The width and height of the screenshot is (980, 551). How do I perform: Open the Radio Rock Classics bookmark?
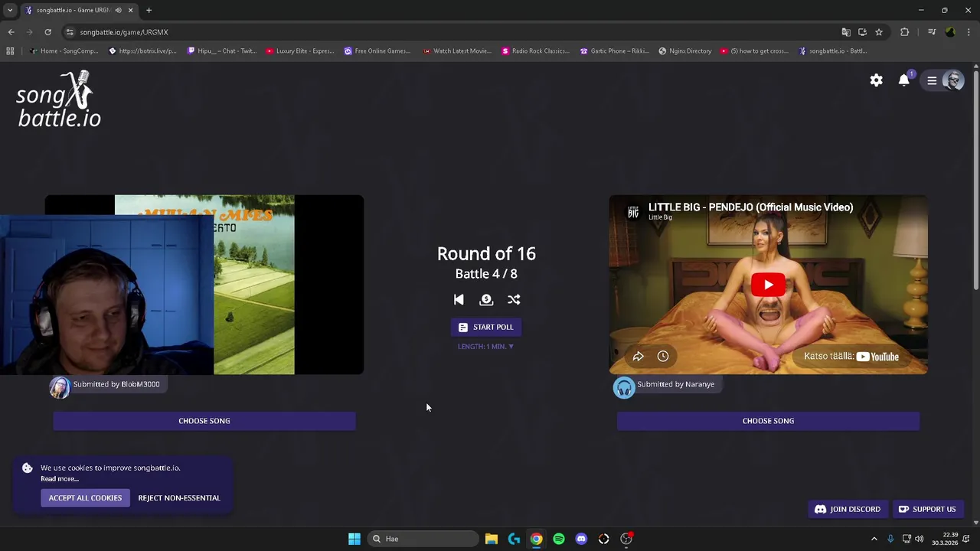535,51
